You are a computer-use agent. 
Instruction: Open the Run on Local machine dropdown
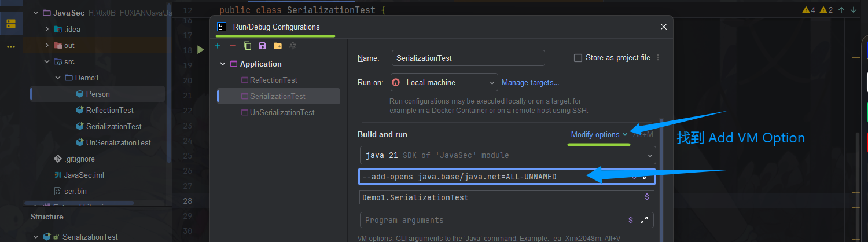coord(444,82)
